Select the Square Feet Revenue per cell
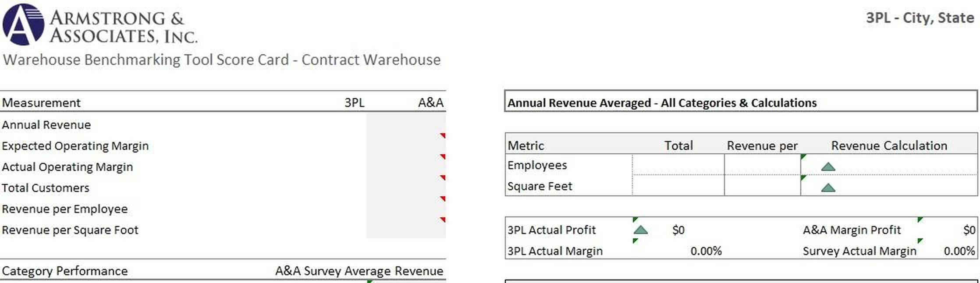 [x=762, y=186]
